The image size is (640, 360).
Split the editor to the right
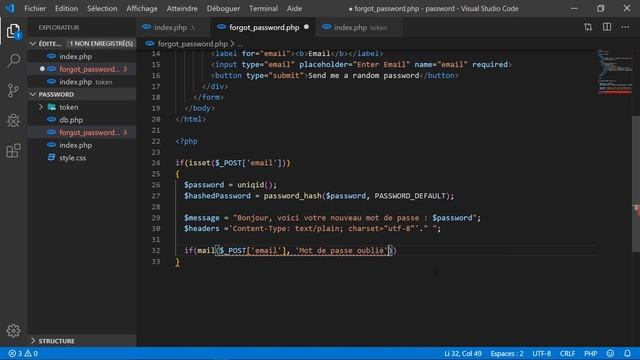coord(607,27)
